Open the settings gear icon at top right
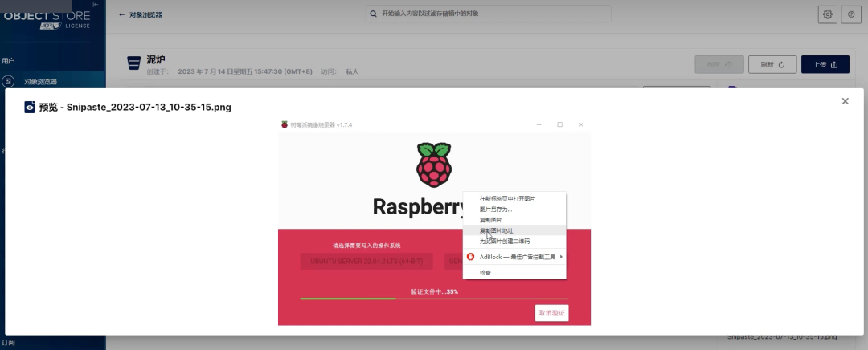868x350 pixels. (x=828, y=14)
